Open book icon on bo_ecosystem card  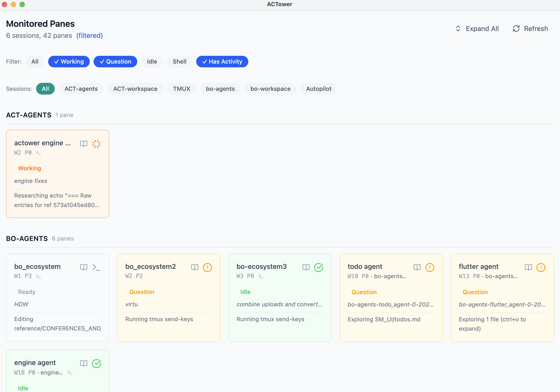84,267
